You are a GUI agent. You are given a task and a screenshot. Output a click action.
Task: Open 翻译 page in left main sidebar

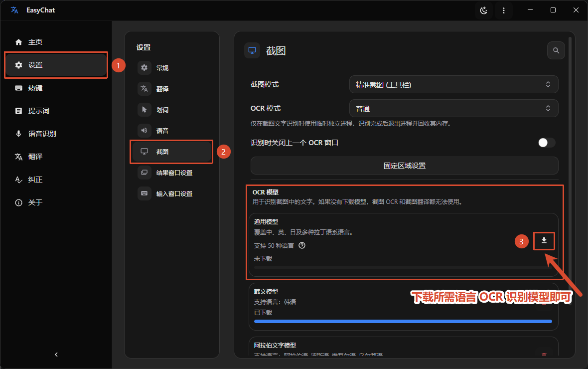click(56, 157)
